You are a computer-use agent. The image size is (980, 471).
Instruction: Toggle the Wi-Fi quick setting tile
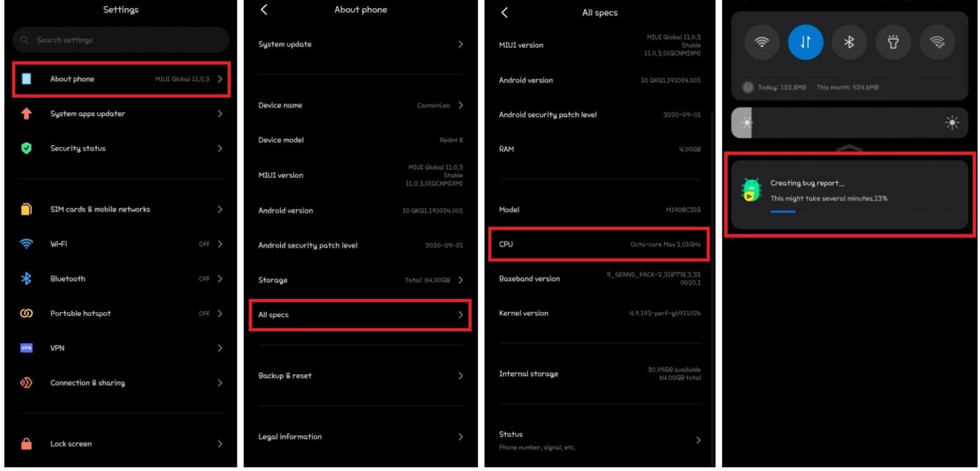click(x=762, y=42)
